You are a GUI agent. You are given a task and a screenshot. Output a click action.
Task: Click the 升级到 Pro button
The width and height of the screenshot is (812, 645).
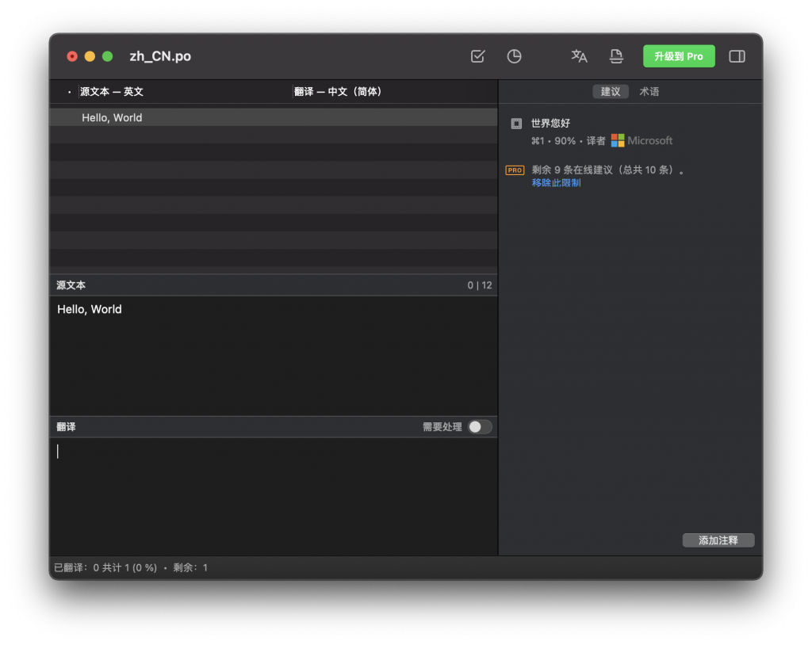pyautogui.click(x=679, y=56)
